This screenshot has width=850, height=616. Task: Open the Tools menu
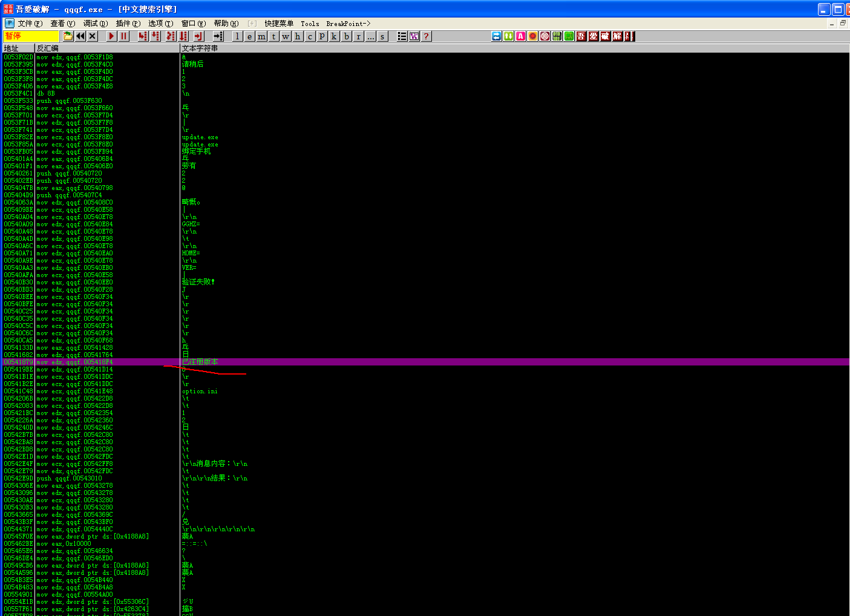310,24
